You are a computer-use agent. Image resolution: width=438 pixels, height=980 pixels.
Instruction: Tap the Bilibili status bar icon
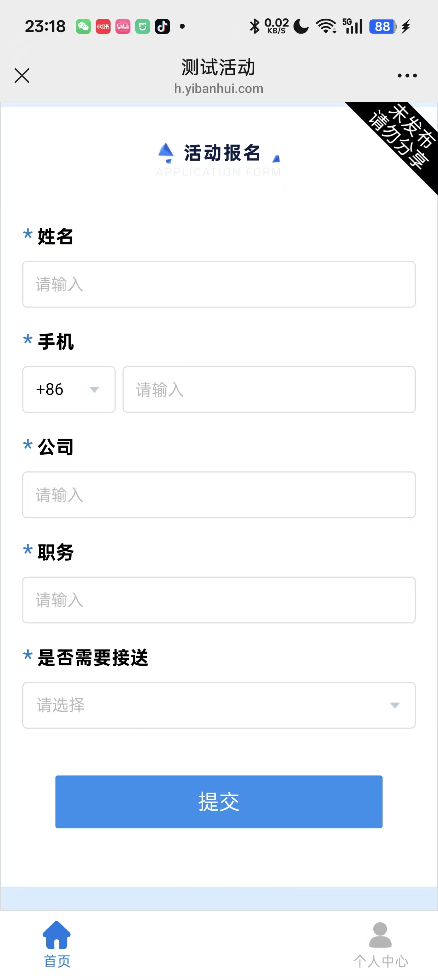click(123, 27)
